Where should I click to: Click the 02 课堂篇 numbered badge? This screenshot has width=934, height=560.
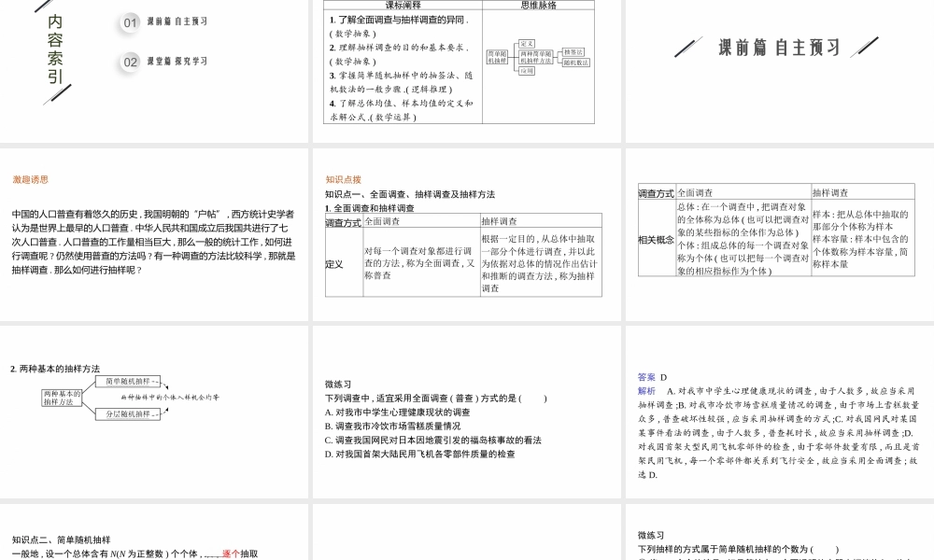tap(129, 61)
